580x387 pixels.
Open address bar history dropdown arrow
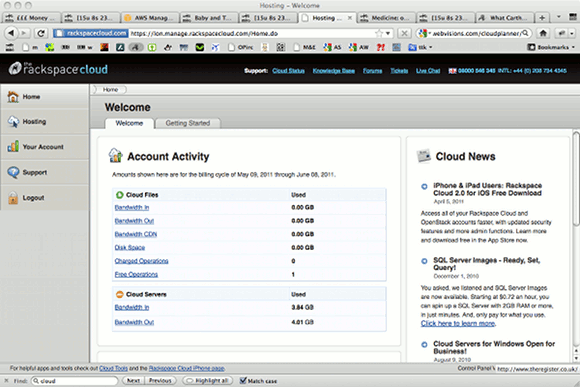pos(388,33)
